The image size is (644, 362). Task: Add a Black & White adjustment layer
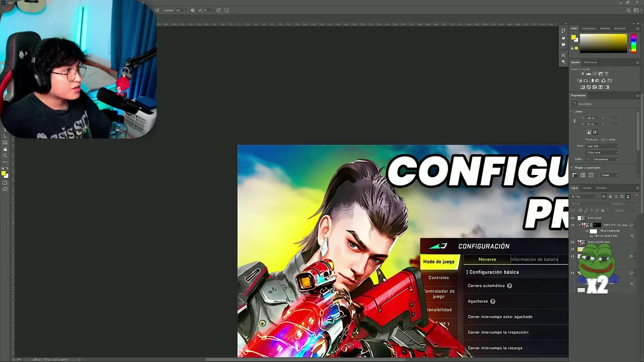pyautogui.click(x=592, y=80)
